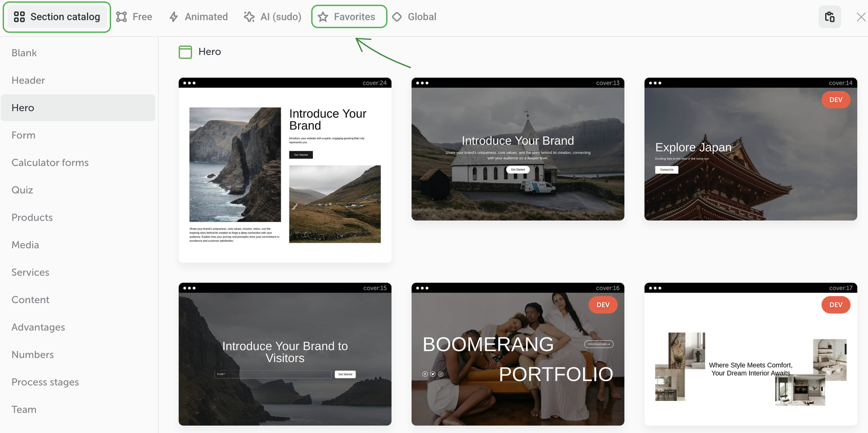Image resolution: width=868 pixels, height=433 pixels.
Task: Click the sparkle AI (sudo) icon
Action: [249, 17]
